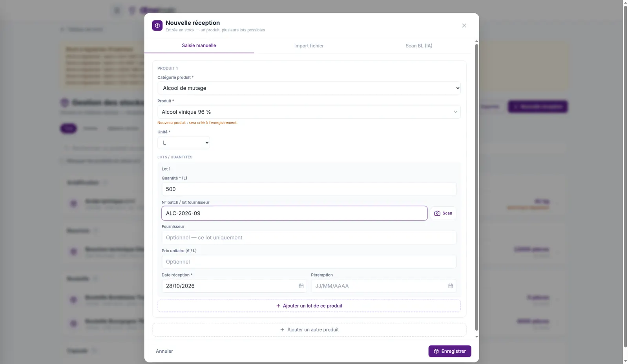Close the Nouvelle réception dialog

click(x=464, y=25)
